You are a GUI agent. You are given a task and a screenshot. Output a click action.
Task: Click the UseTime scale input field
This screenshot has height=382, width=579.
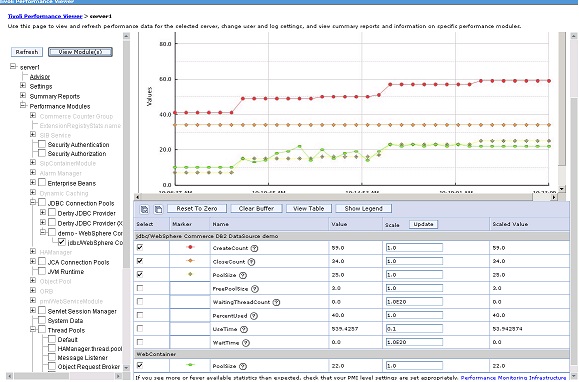point(414,329)
